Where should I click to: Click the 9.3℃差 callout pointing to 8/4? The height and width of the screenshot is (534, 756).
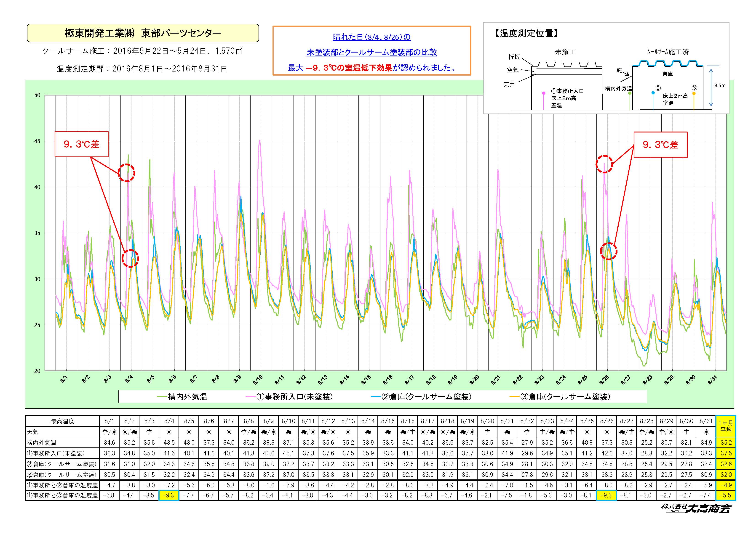pyautogui.click(x=81, y=144)
